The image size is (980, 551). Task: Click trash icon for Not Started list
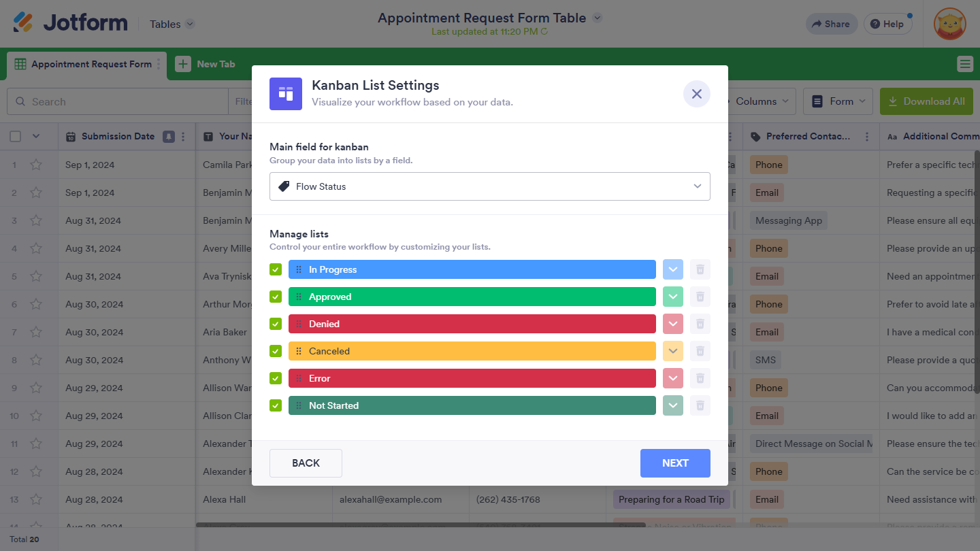[700, 405]
